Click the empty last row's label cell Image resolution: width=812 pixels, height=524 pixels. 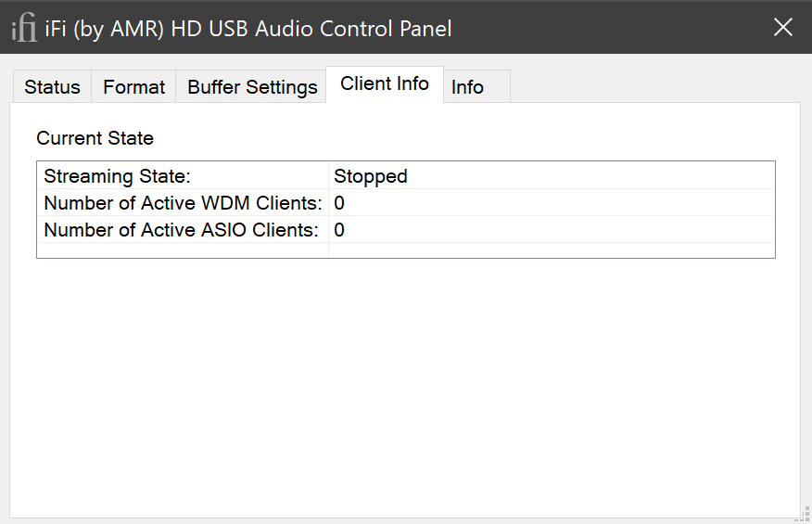coord(183,249)
